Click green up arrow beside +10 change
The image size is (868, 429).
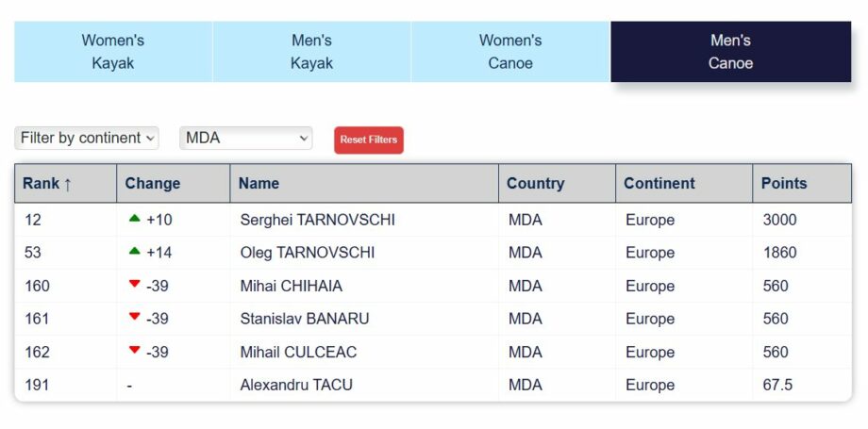[134, 219]
